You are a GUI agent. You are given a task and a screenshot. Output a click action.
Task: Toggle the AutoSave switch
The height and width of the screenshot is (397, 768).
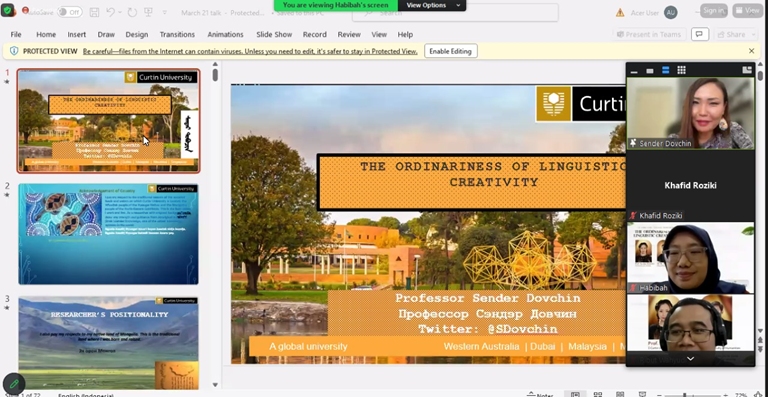click(70, 12)
